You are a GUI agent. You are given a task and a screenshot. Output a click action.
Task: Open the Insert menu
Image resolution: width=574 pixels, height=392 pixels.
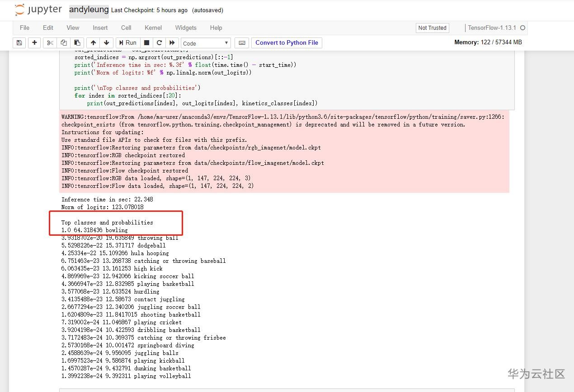pos(100,28)
